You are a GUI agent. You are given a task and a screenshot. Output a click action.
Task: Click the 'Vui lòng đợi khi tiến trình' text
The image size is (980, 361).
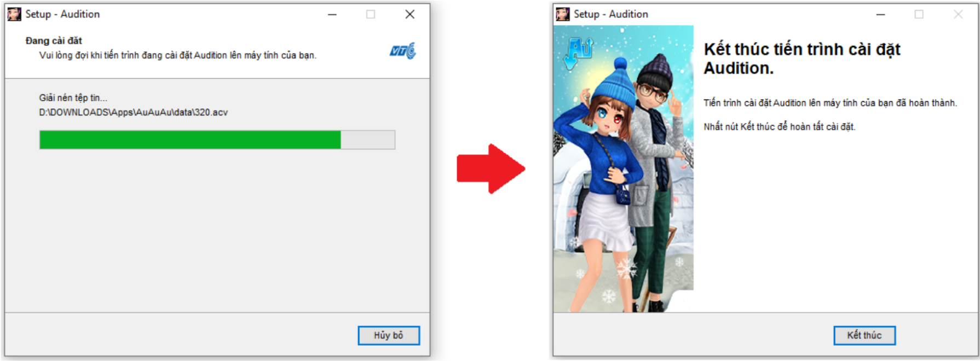(178, 55)
